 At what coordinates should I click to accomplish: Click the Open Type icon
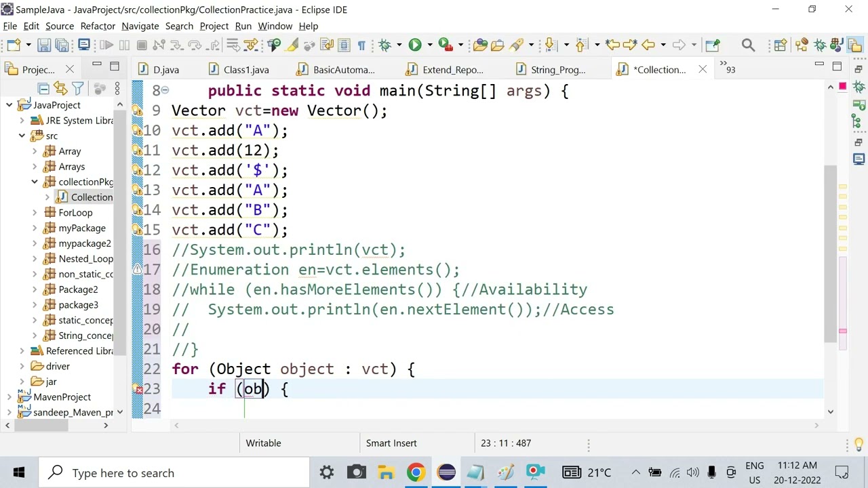coord(480,45)
